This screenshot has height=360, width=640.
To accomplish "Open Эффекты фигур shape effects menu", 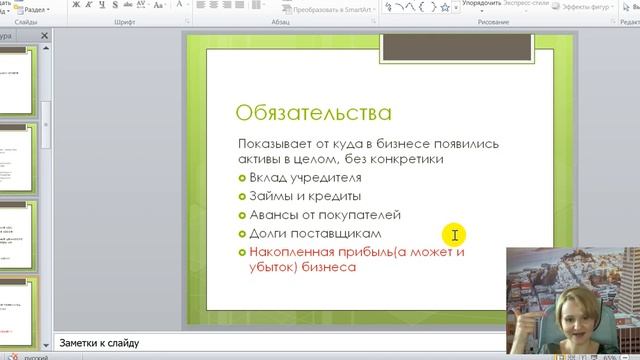I will [584, 7].
